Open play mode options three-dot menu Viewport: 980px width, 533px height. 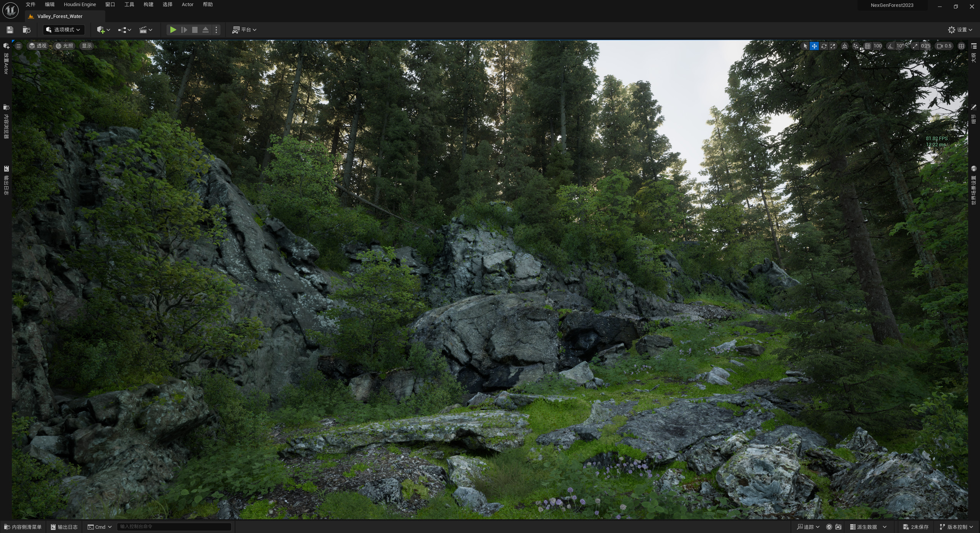tap(216, 30)
